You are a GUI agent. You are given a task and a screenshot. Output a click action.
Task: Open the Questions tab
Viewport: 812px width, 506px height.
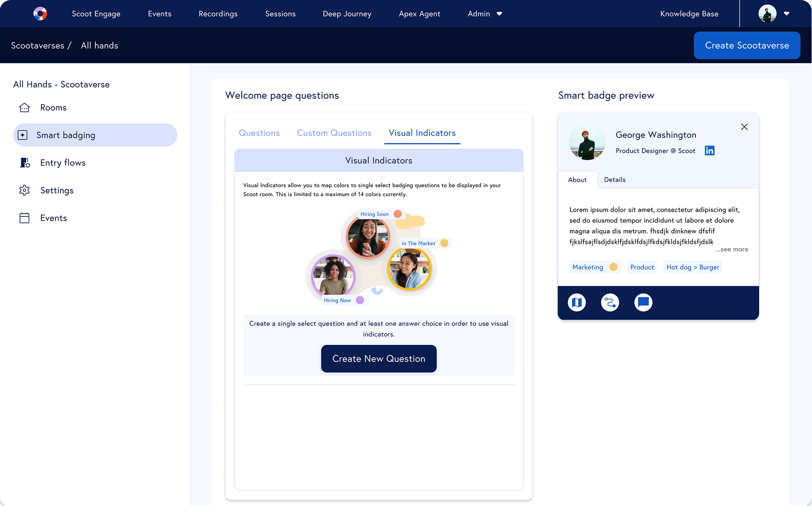coord(259,133)
